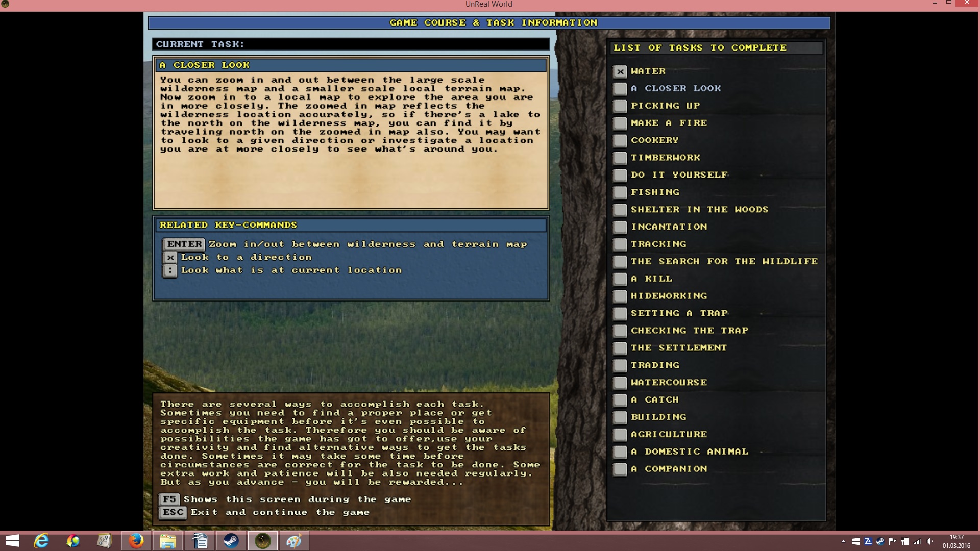This screenshot has height=551, width=980.
Task: Show hidden system tray icons arrow
Action: coord(843,541)
